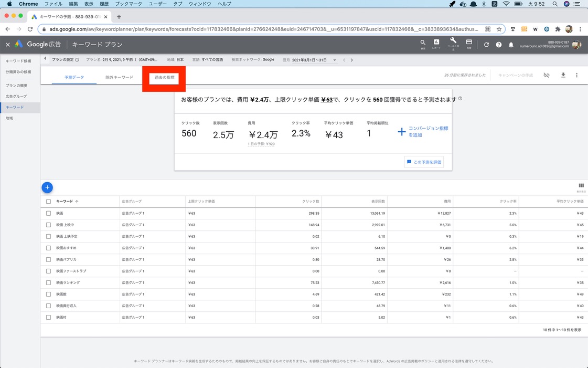The height and width of the screenshot is (368, 588).
Task: Bookmark page with star icon in address bar
Action: pyautogui.click(x=499, y=29)
